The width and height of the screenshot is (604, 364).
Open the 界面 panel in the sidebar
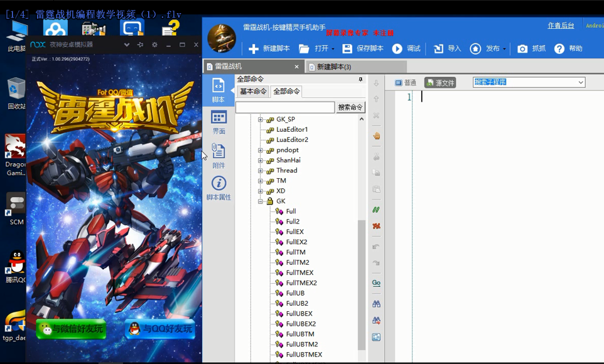point(218,122)
